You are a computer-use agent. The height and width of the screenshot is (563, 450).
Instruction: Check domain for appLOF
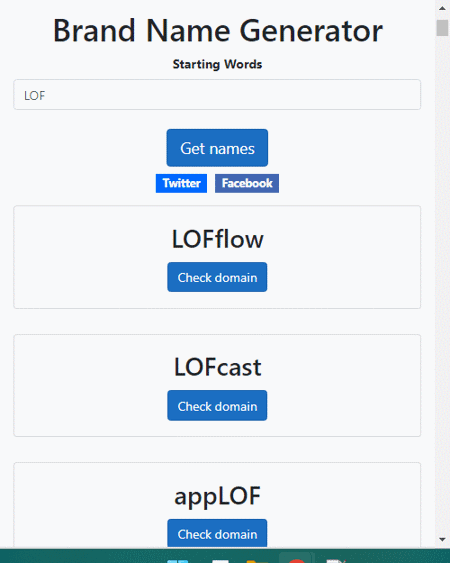pyautogui.click(x=217, y=533)
